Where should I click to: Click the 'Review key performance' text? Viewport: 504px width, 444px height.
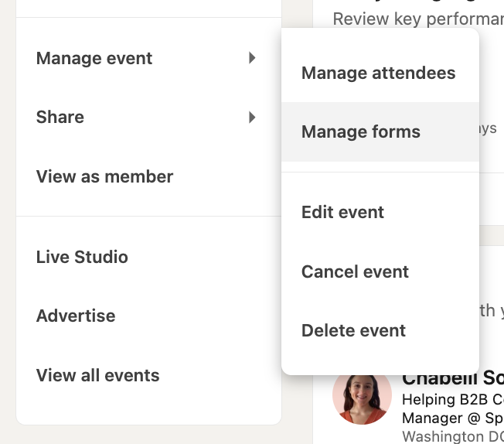tap(418, 19)
